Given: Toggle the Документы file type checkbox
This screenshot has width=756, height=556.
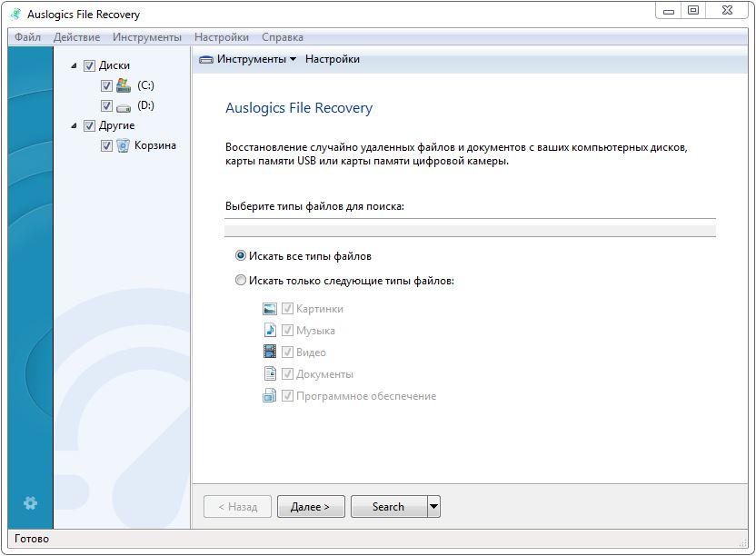Looking at the screenshot, I should point(287,373).
